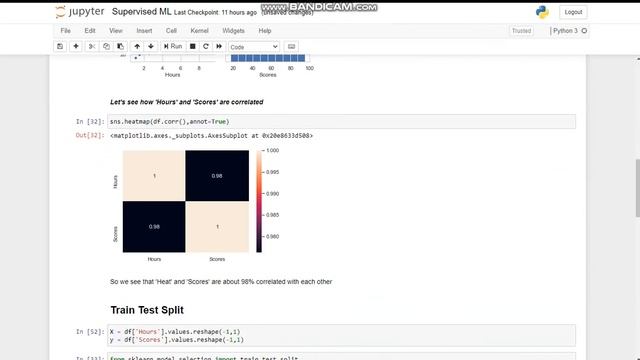Click the Out[32] output prompt
This screenshot has width=640, height=360.
(90, 136)
